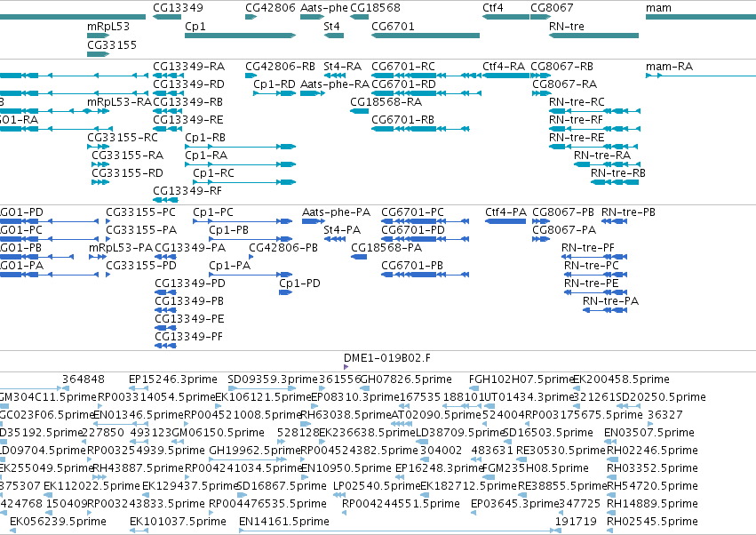
Task: Click the Ctf4 gene label
Action: 493,8
